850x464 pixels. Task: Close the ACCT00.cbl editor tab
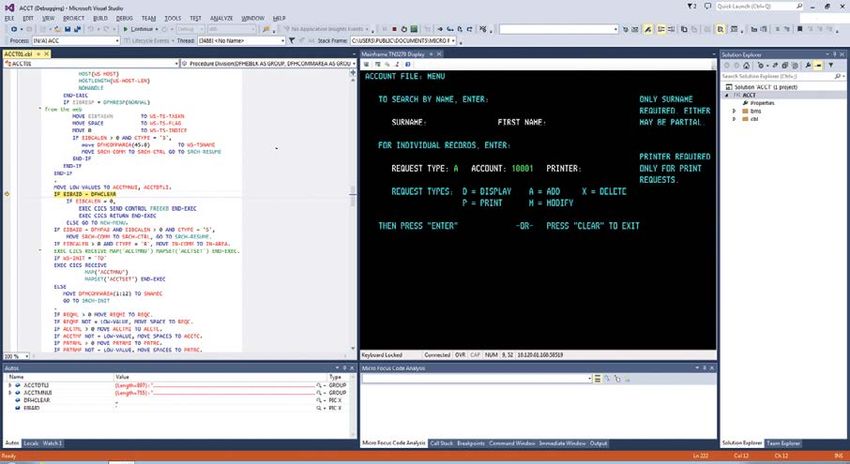[x=47, y=54]
